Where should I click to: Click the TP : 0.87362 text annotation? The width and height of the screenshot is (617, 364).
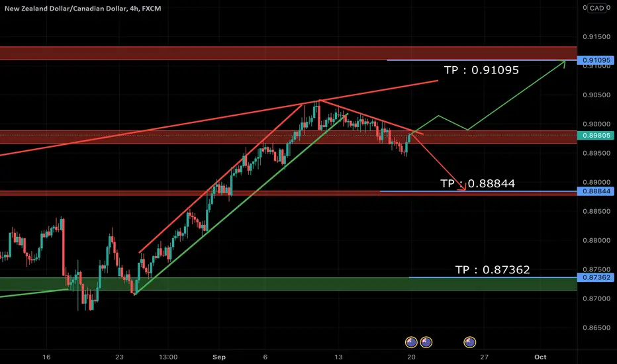(493, 269)
